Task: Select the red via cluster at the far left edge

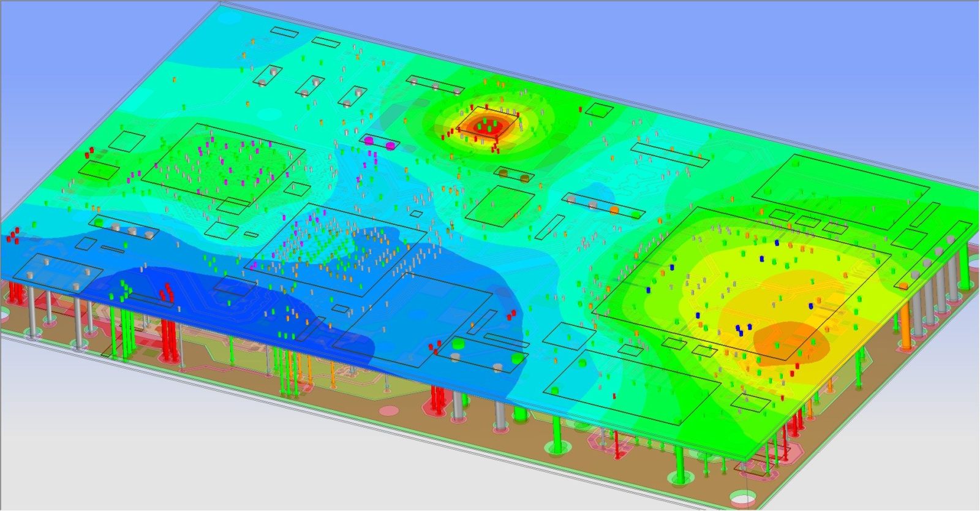Action: pyautogui.click(x=13, y=235)
